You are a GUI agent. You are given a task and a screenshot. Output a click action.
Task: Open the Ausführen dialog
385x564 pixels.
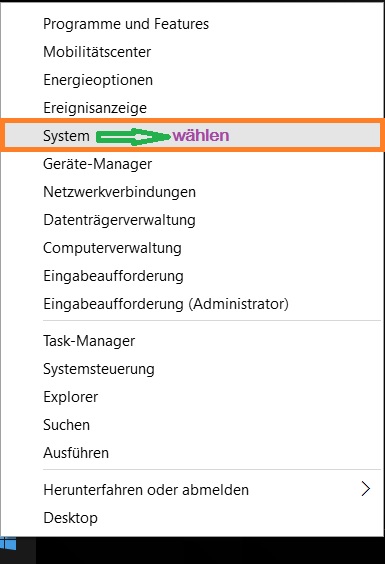click(x=76, y=453)
